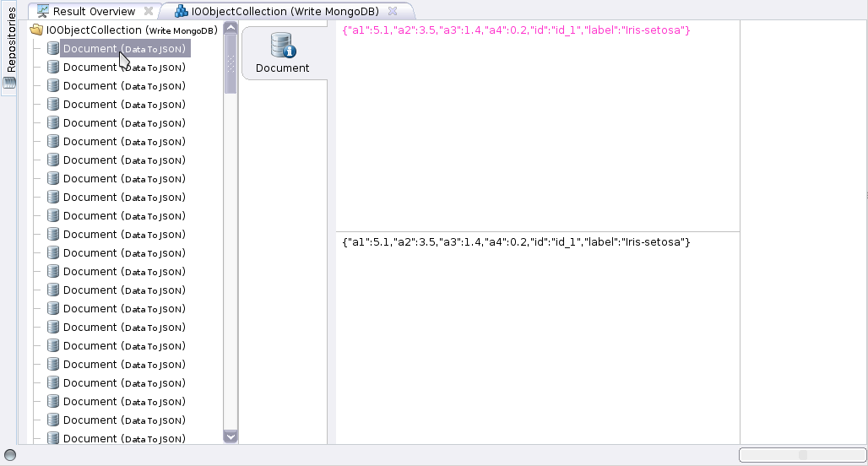
Task: Select the highlighted first Document entry
Action: (x=124, y=49)
